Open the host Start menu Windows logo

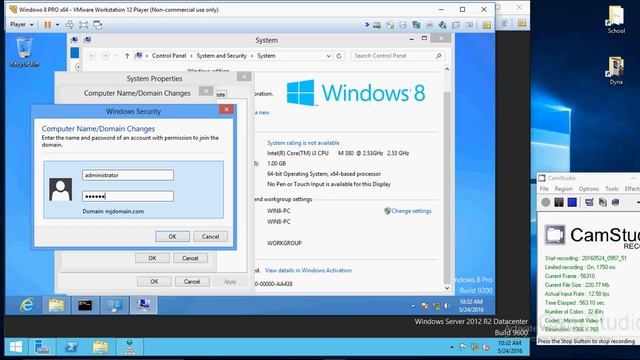point(16,347)
